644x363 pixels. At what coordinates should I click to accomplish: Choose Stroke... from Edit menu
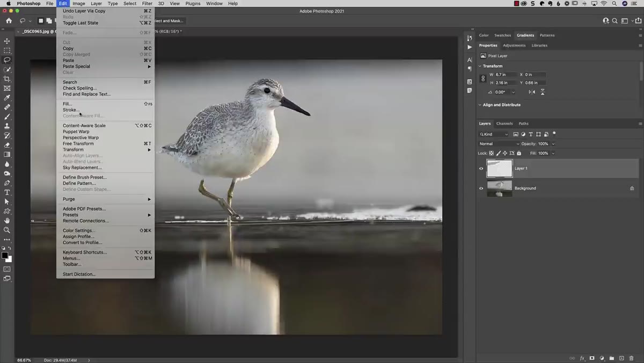(x=71, y=110)
